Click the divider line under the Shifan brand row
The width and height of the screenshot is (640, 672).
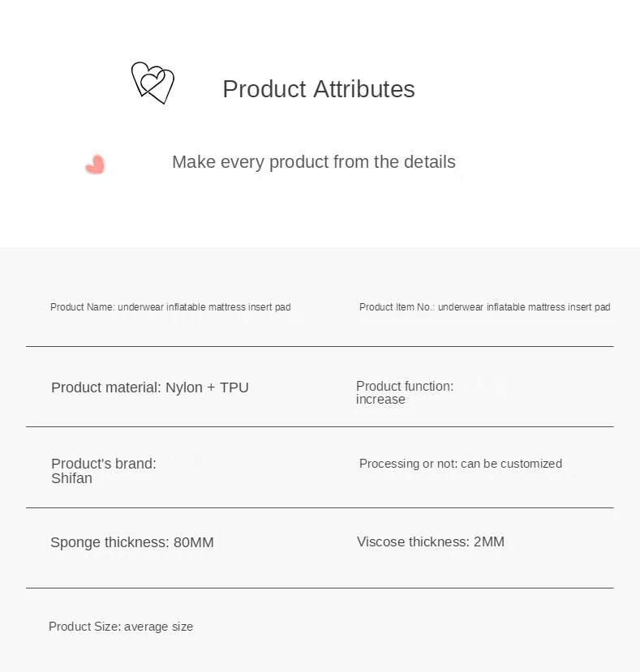pos(320,507)
